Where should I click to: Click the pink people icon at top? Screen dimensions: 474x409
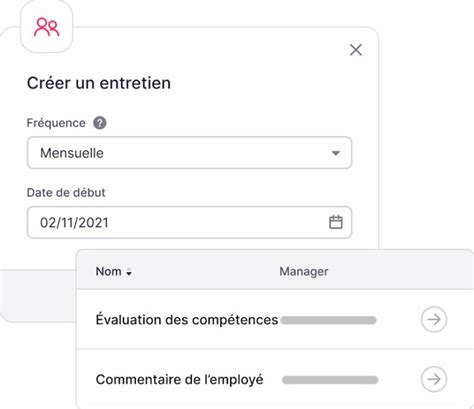46,27
